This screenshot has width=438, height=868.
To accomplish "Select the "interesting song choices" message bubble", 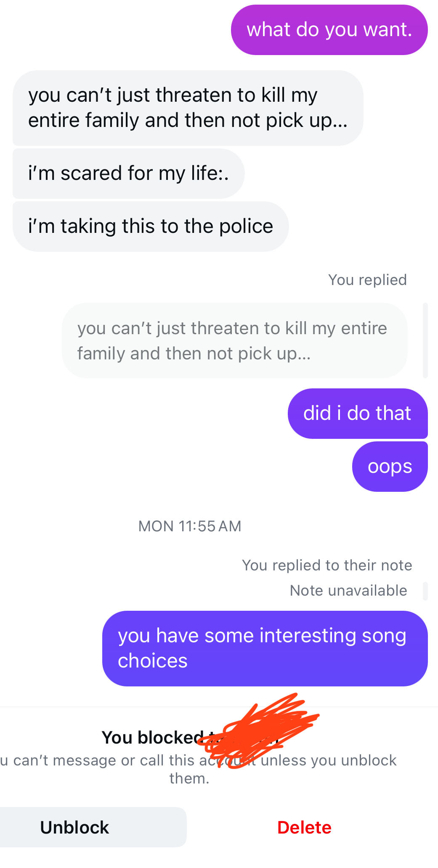I will (265, 648).
